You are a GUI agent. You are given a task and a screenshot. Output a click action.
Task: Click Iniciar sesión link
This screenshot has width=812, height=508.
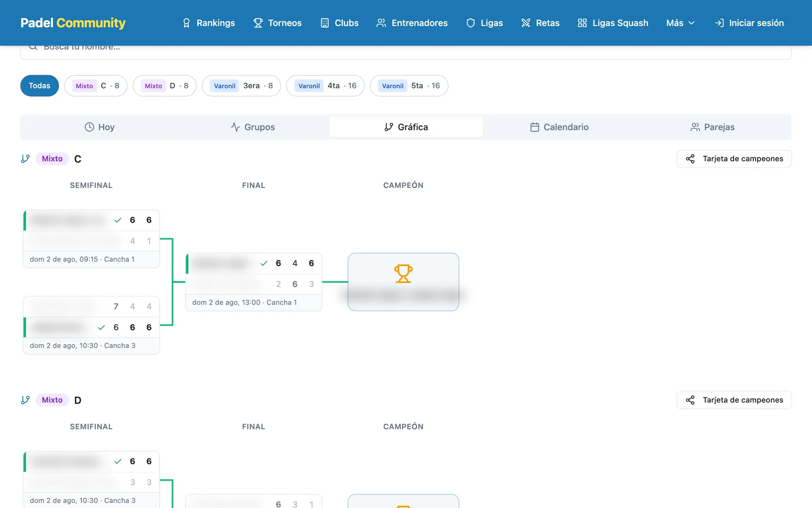click(x=749, y=23)
